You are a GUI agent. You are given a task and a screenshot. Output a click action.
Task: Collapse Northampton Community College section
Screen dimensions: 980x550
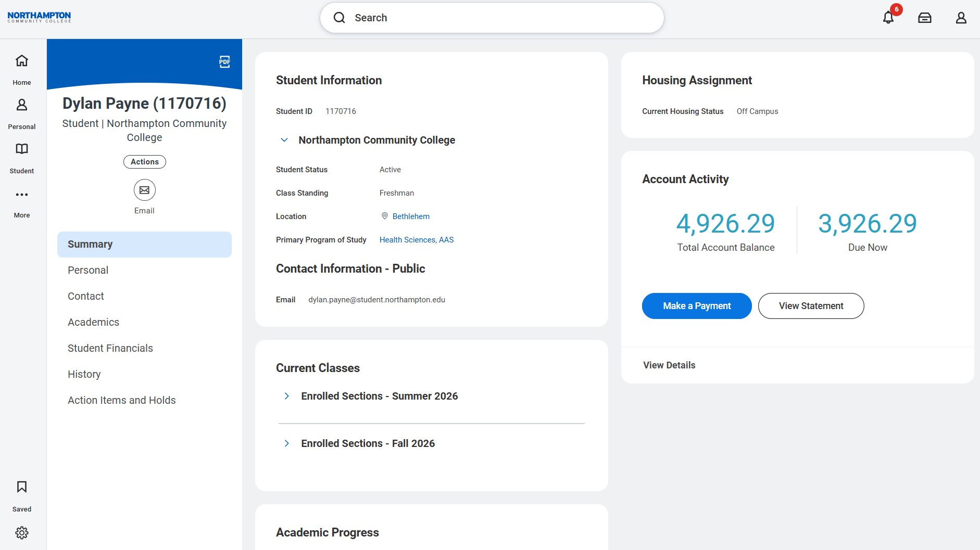click(x=284, y=140)
